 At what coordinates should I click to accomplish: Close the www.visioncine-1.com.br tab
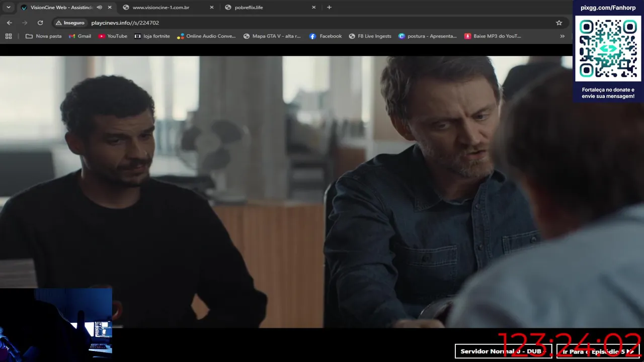tap(212, 8)
